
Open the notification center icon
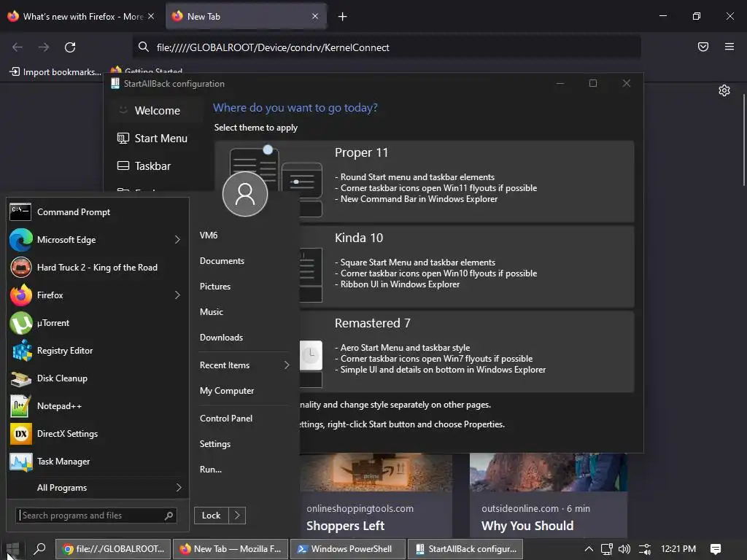pos(716,549)
